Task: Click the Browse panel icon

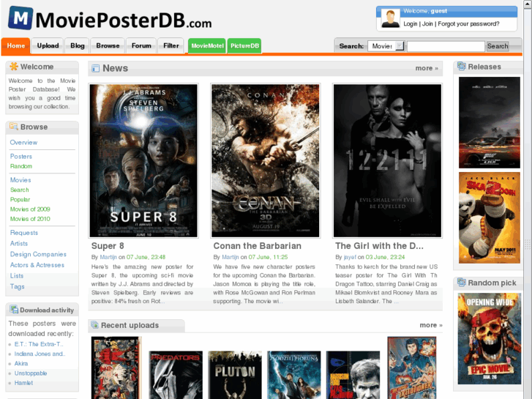Action: (14, 127)
